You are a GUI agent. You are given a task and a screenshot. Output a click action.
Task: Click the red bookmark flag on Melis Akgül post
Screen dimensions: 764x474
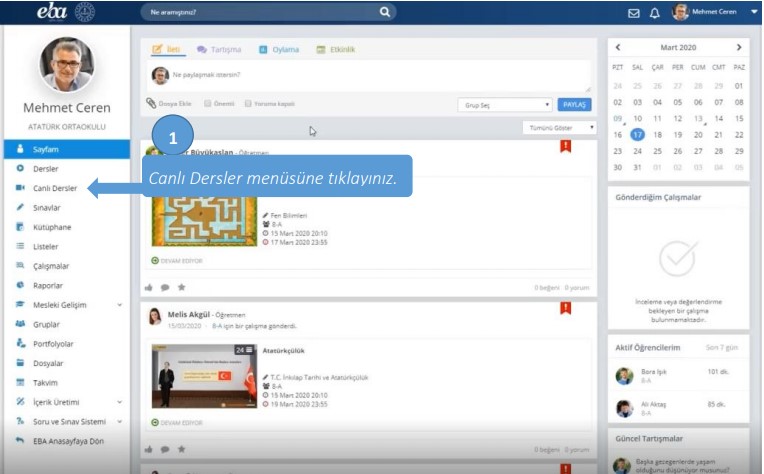(x=565, y=308)
